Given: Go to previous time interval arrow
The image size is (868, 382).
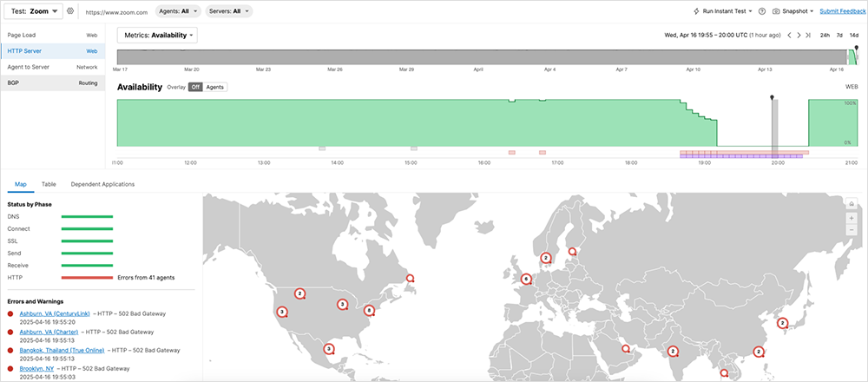Looking at the screenshot, I should coord(789,36).
